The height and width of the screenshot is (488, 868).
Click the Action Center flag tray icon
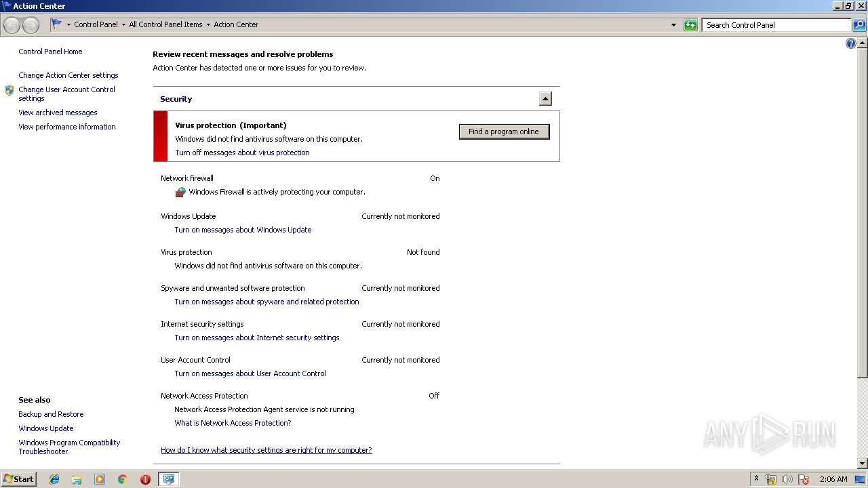click(804, 479)
